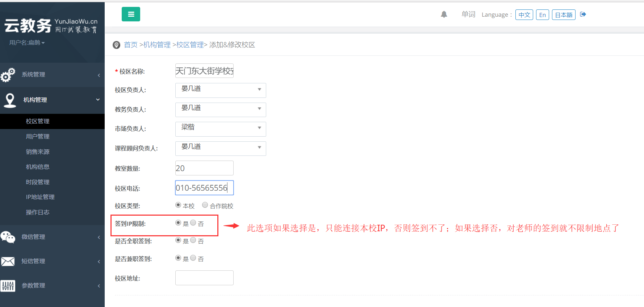Go to IP地址管理 in the sidebar
This screenshot has width=644, height=307.
pyautogui.click(x=40, y=197)
